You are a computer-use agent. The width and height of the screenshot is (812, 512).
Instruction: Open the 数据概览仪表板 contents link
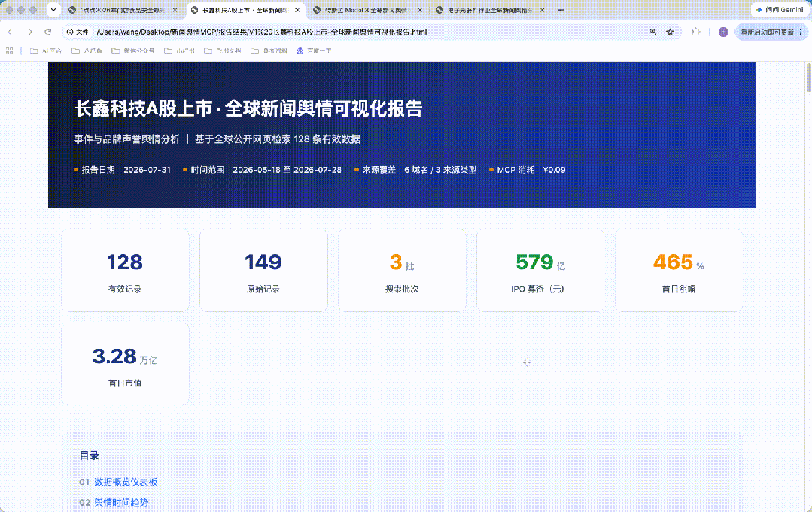126,482
